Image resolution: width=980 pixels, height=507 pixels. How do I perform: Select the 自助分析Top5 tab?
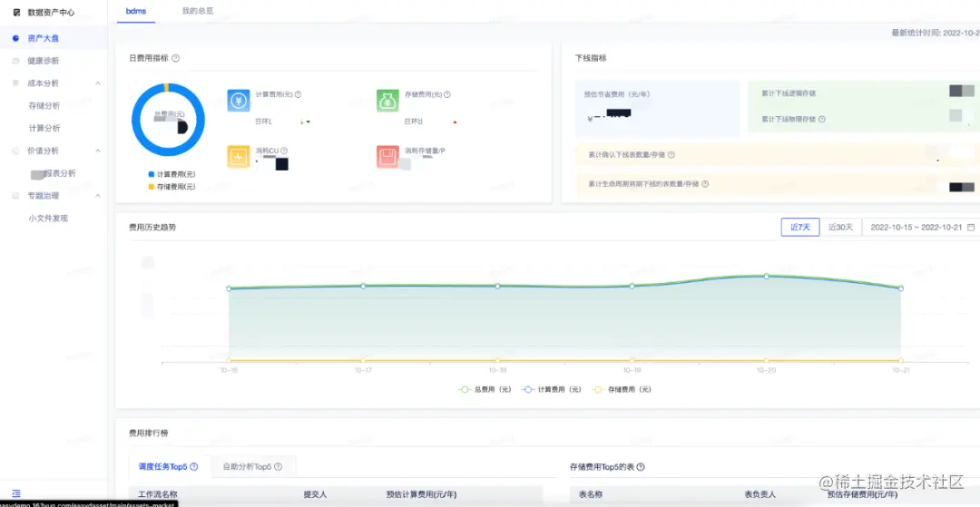(252, 466)
